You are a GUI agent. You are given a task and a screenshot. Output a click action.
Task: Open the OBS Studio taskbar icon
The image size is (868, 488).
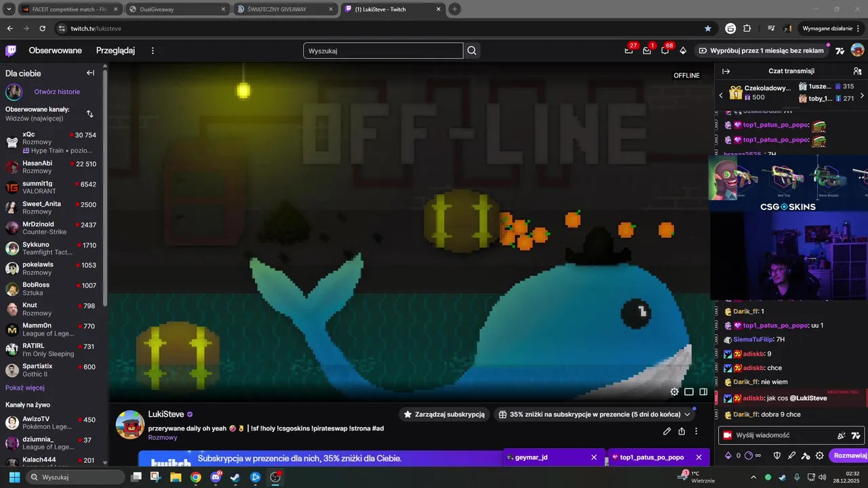click(275, 477)
